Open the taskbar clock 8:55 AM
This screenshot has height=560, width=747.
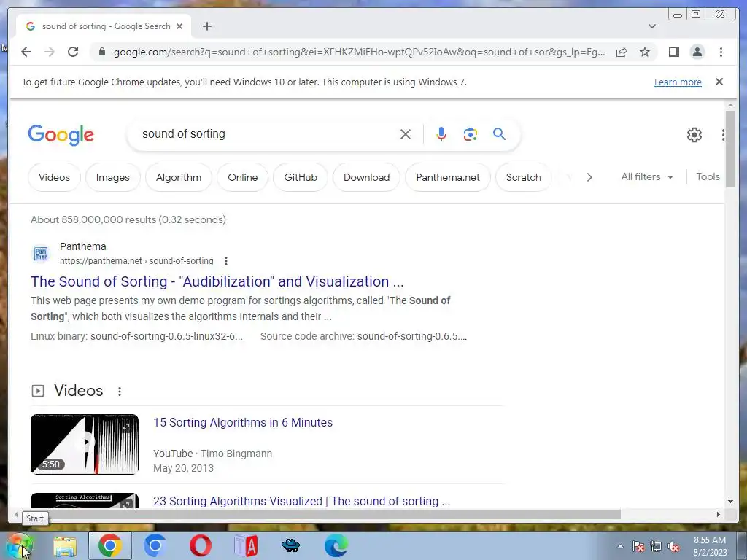coord(710,546)
